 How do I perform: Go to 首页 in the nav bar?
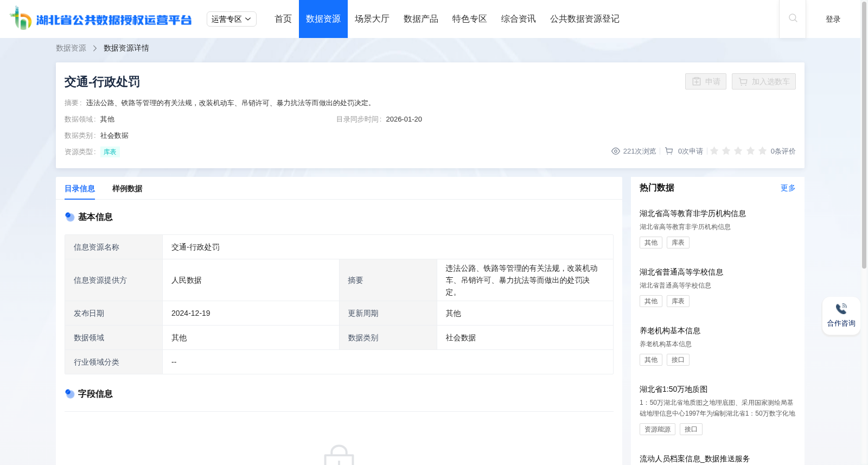(x=283, y=19)
